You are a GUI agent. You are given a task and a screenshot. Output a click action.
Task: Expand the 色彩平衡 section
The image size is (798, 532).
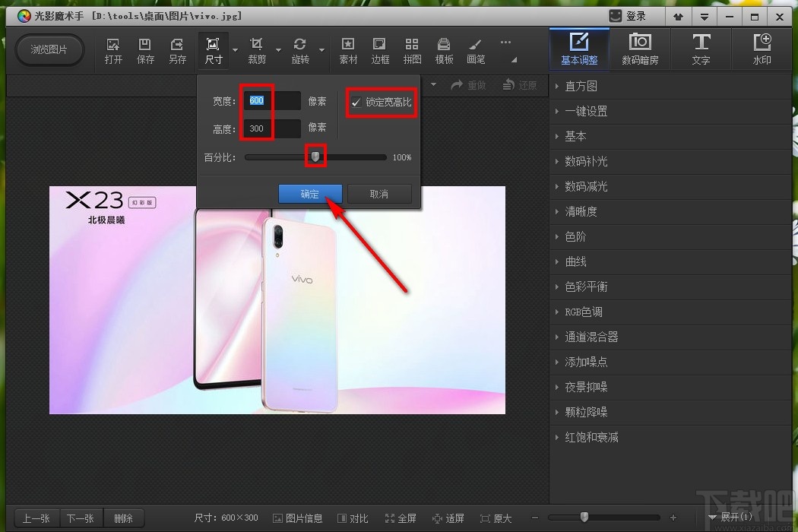click(x=670, y=287)
